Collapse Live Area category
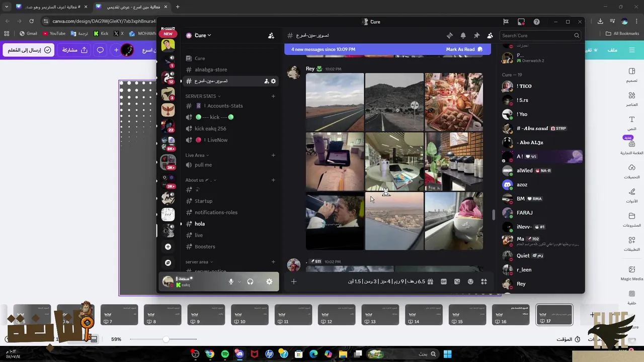Viewport: 644px width, 362px height. pyautogui.click(x=197, y=155)
